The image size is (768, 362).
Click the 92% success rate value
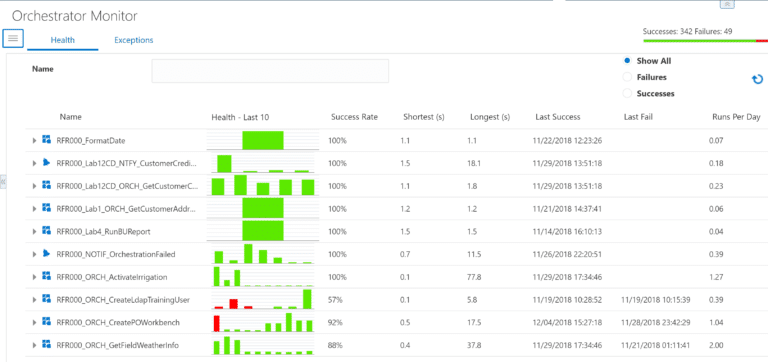(335, 323)
